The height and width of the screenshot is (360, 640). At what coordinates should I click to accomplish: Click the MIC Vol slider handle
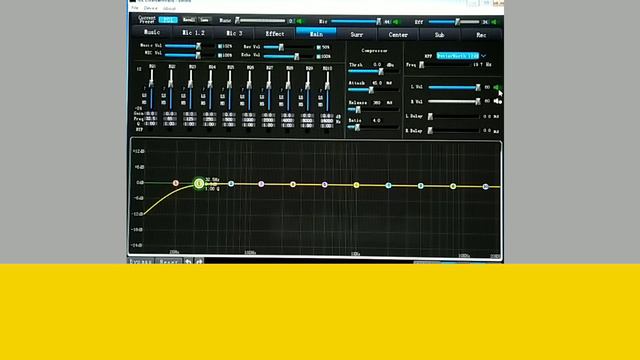[x=198, y=55]
